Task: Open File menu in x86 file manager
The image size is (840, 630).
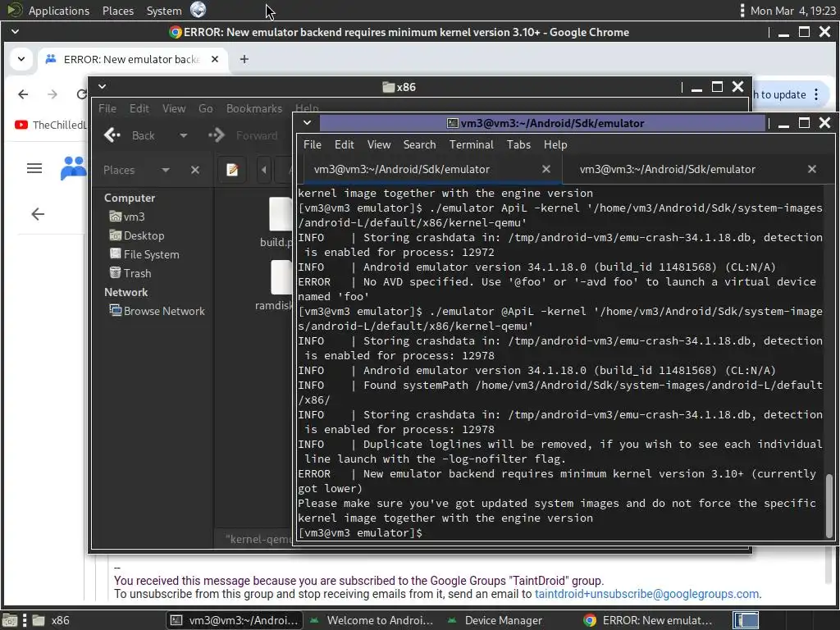Action: 107,108
